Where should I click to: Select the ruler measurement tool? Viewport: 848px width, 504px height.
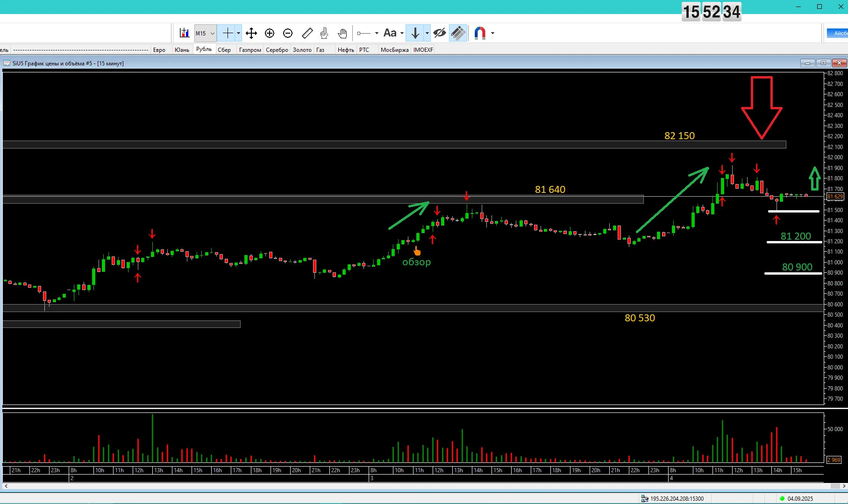[x=307, y=33]
